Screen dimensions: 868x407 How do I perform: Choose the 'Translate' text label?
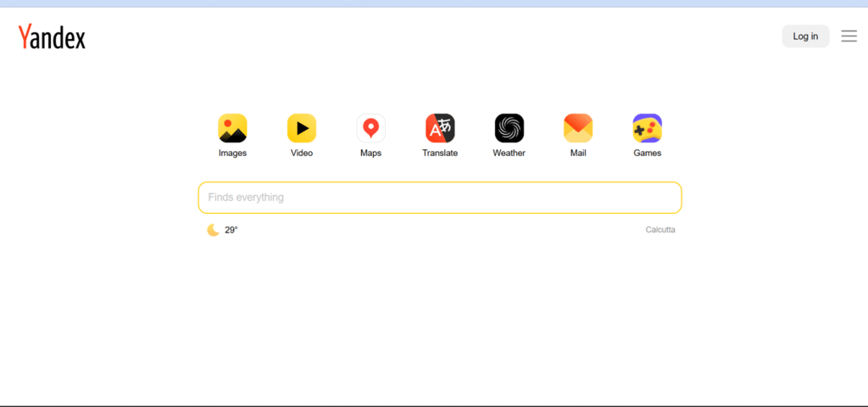click(440, 153)
